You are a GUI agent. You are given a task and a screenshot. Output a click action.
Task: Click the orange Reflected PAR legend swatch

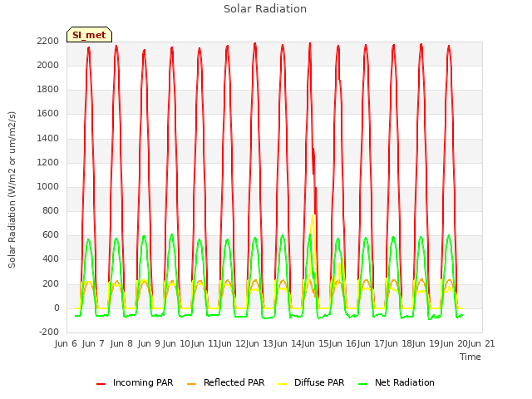(192, 384)
